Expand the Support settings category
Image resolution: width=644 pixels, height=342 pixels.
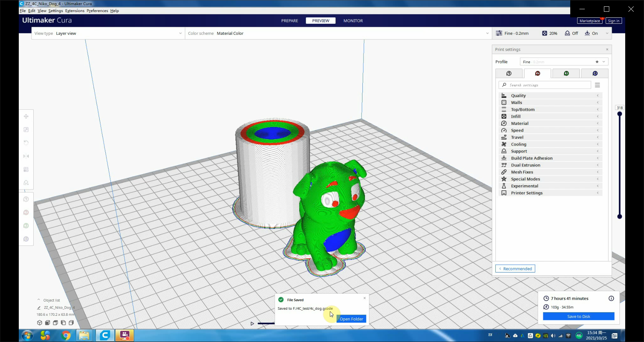[550, 151]
